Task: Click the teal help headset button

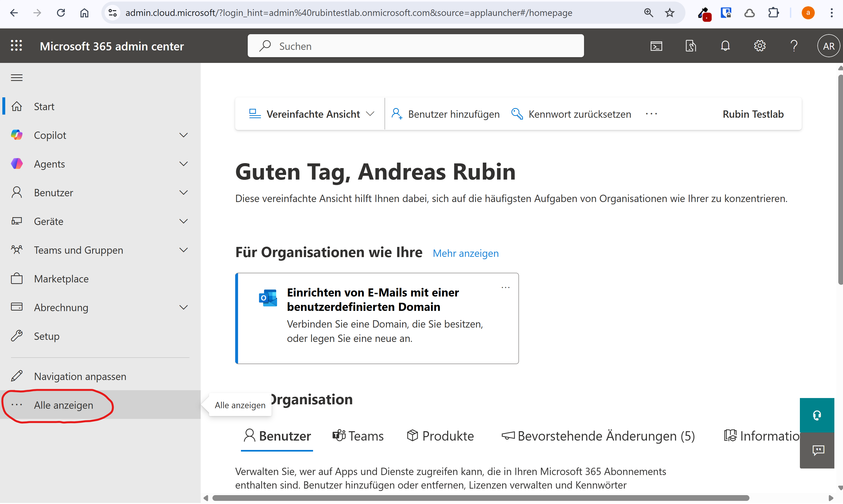Action: pos(817,415)
